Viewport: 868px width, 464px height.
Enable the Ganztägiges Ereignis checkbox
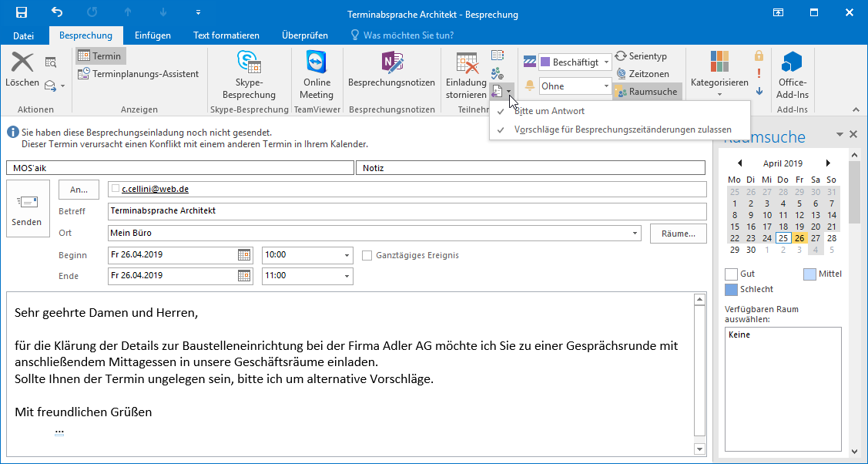point(367,255)
